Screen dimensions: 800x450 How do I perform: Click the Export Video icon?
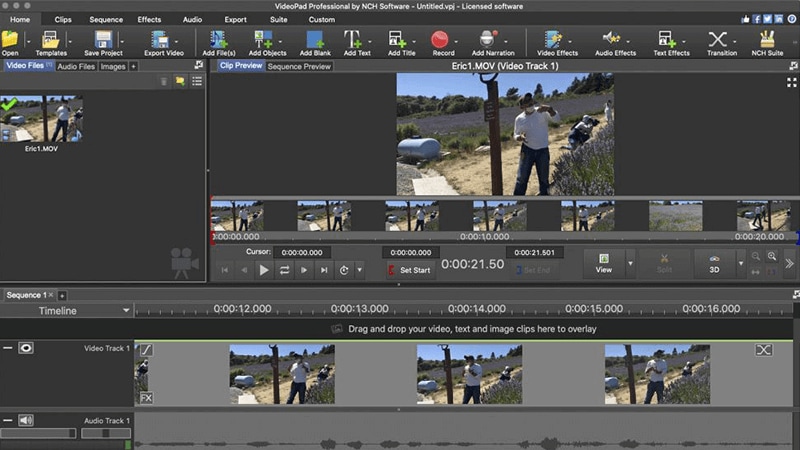tap(162, 39)
